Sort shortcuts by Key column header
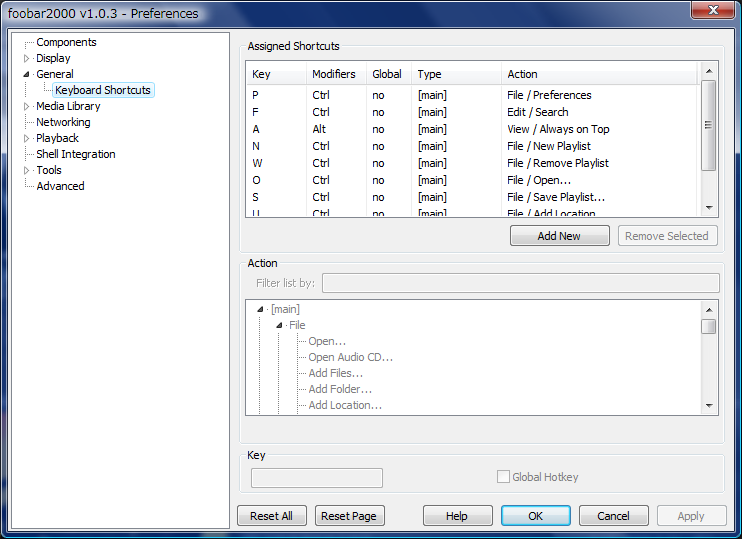Screen dimensions: 742x539 coord(276,74)
